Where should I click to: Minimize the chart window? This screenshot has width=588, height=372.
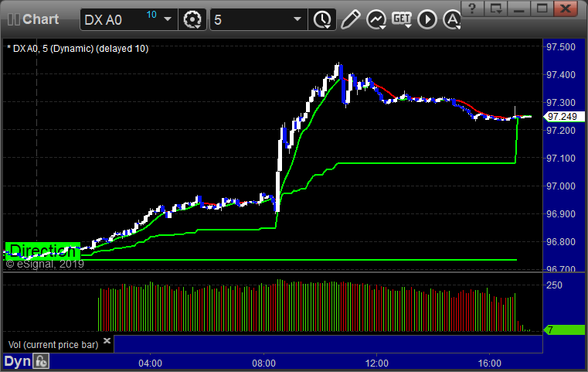coord(519,9)
